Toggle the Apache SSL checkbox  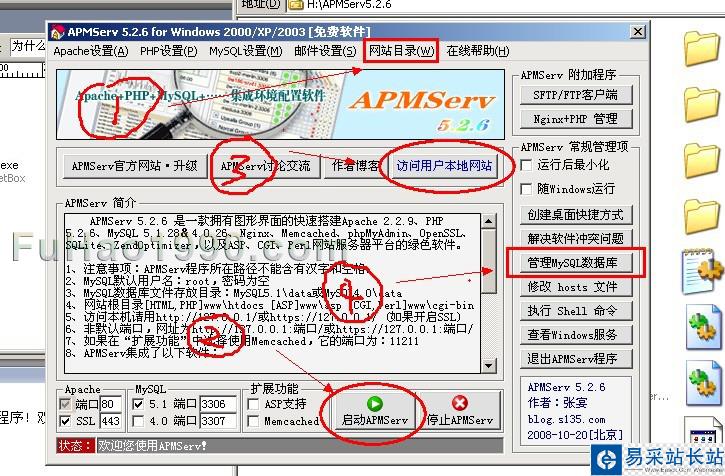[65, 421]
